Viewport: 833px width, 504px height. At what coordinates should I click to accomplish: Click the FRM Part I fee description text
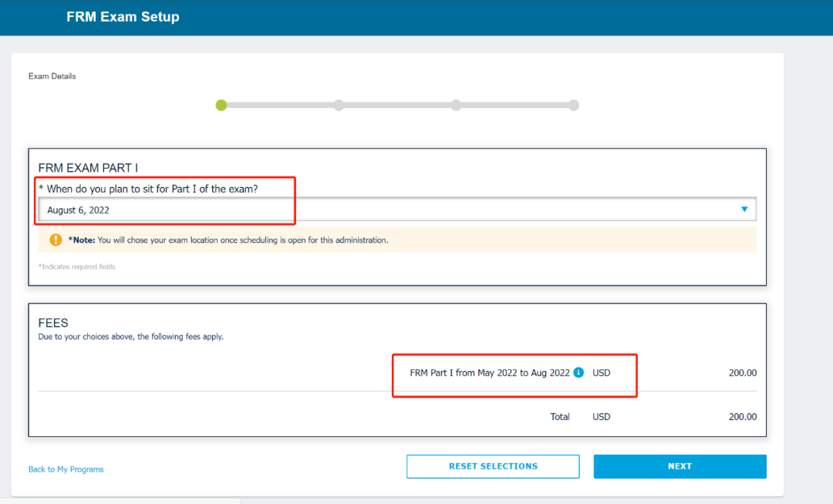489,373
